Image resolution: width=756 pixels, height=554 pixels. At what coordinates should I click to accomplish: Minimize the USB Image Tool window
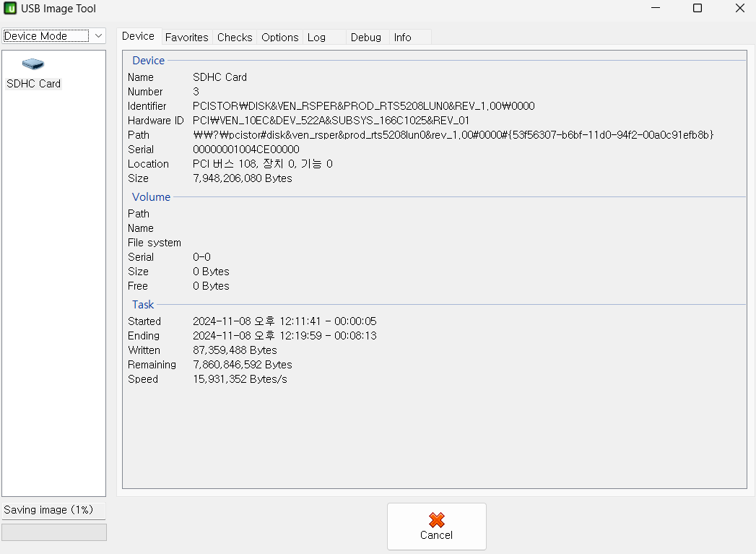(655, 8)
